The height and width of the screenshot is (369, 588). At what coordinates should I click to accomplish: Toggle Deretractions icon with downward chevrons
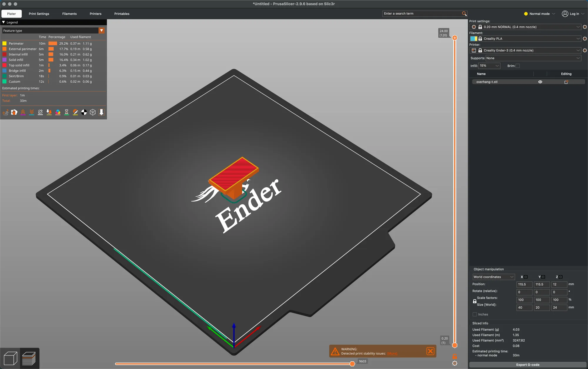32,112
